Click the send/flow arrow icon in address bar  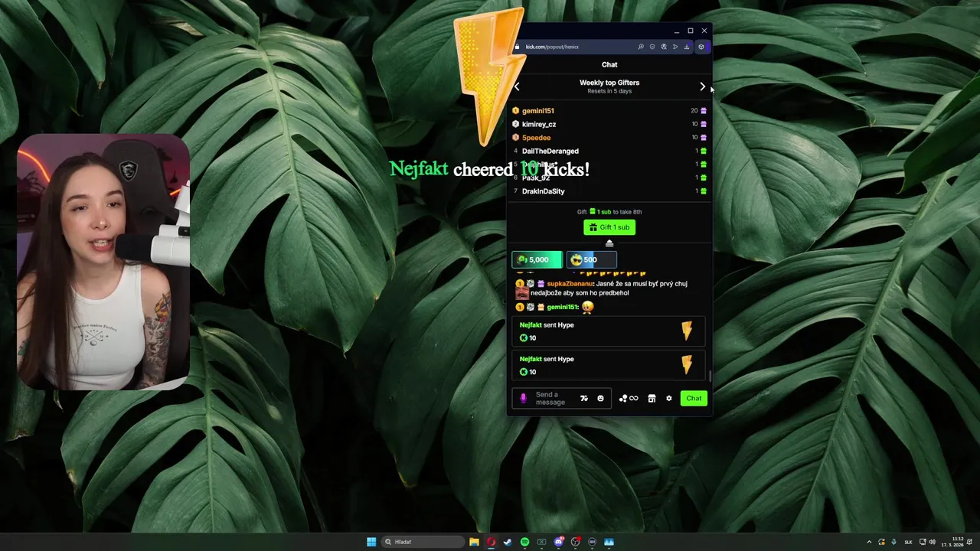(675, 47)
